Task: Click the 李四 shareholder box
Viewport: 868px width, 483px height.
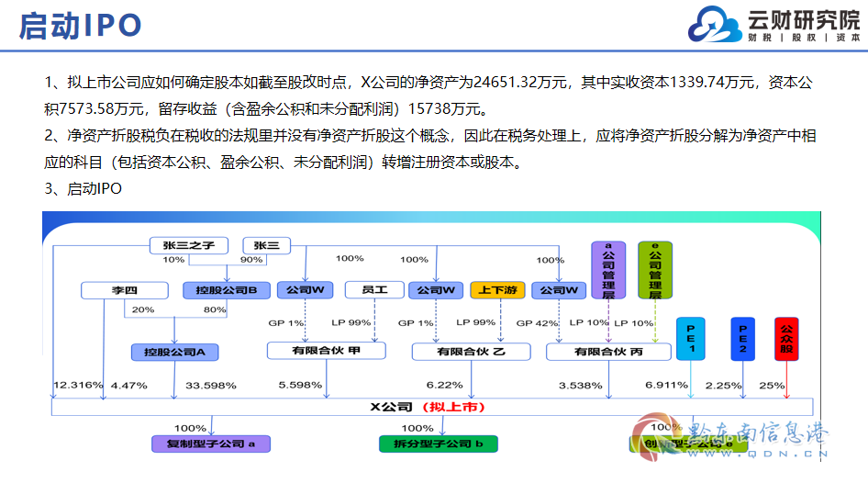Action: coord(125,290)
